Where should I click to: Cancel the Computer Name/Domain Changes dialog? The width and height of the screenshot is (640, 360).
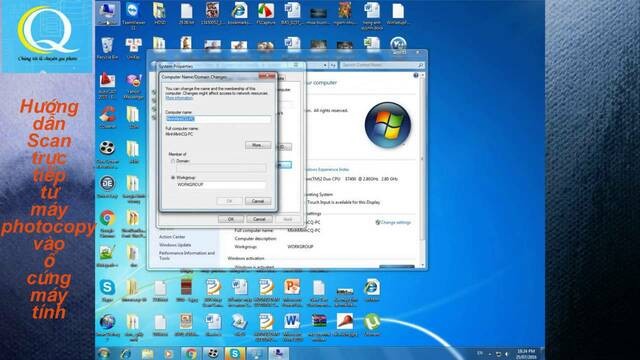[258, 201]
